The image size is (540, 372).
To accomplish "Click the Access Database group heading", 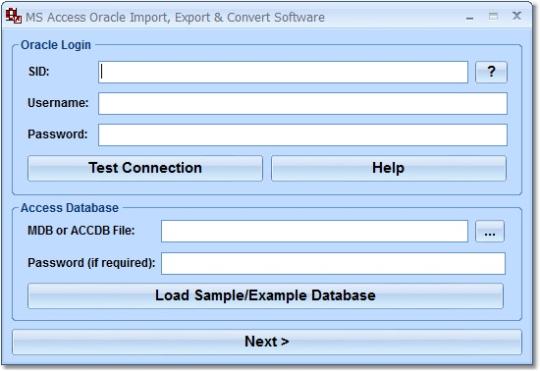I will (x=70, y=208).
